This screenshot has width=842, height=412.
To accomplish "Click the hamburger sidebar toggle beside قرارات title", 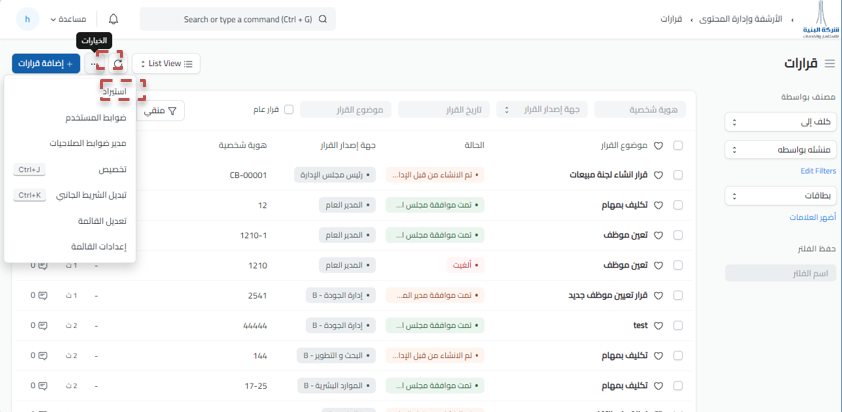I will point(830,63).
